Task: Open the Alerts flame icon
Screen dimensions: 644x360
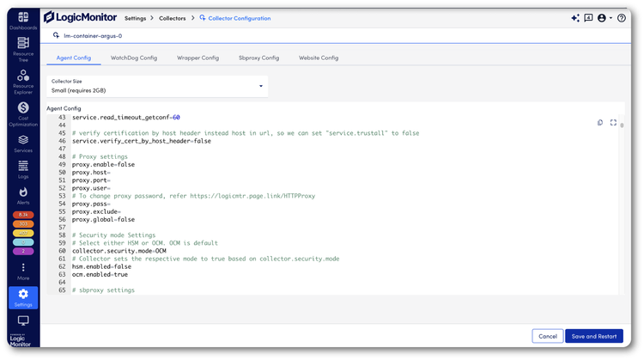Action: [x=23, y=193]
